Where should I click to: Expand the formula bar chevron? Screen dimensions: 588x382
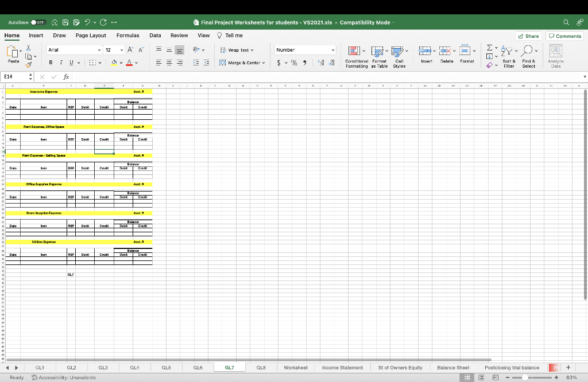(585, 77)
